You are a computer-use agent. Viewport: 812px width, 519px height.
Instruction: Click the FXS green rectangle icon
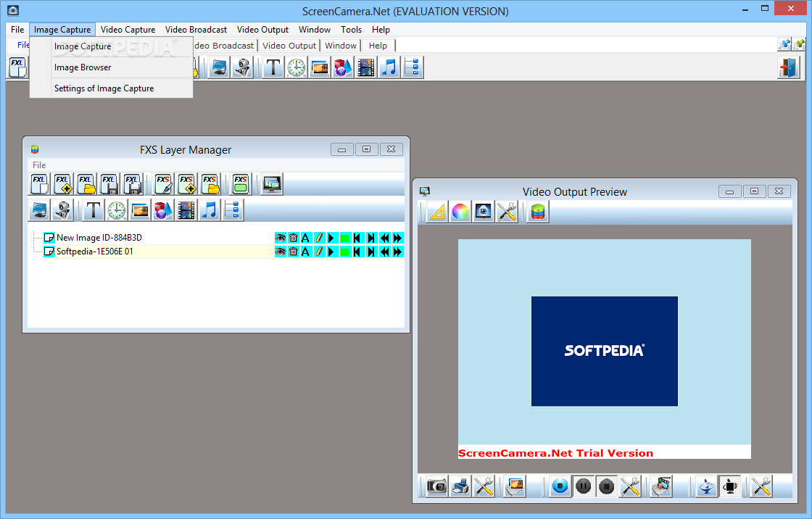click(x=241, y=184)
